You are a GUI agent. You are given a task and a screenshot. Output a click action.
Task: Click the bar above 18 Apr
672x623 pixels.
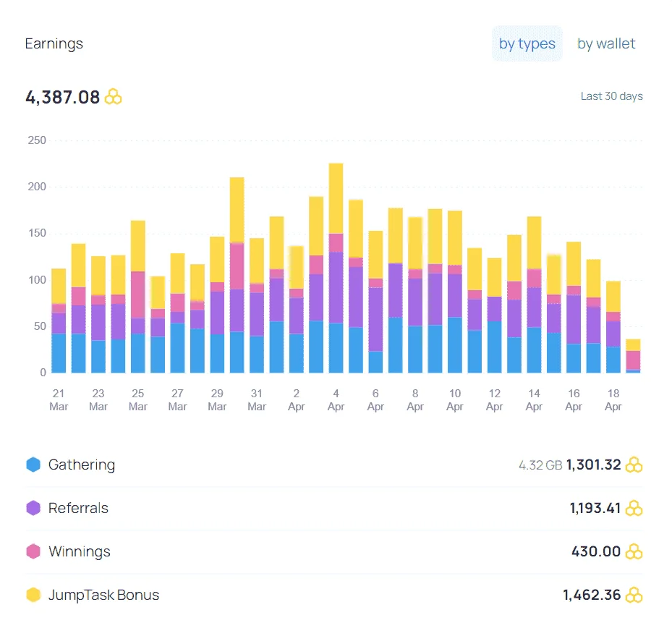(x=613, y=327)
